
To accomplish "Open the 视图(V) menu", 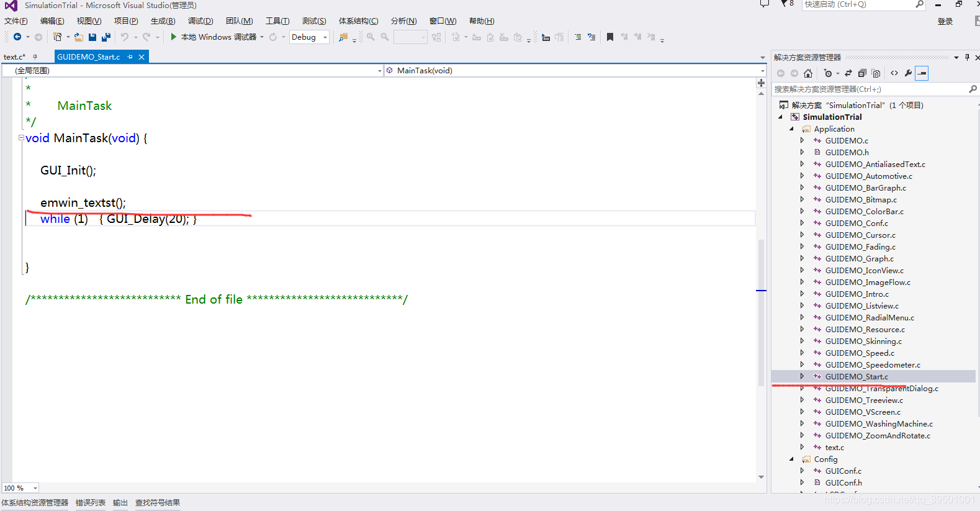I will point(89,21).
